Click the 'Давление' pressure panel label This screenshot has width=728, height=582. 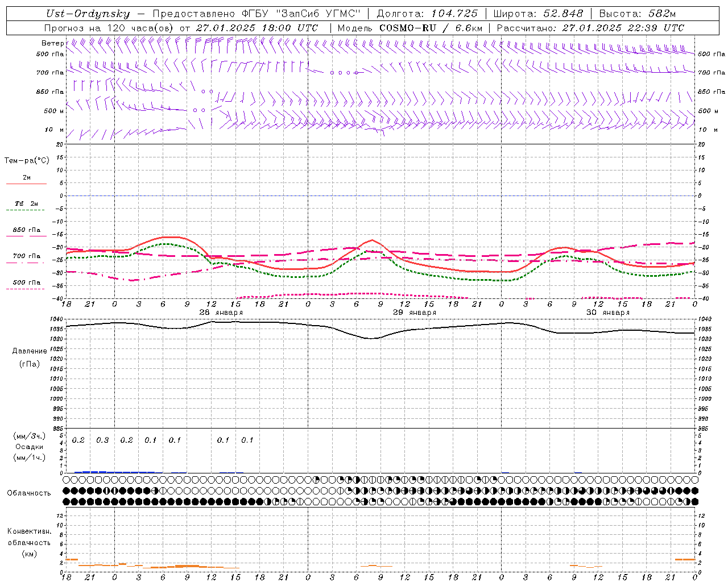point(30,351)
